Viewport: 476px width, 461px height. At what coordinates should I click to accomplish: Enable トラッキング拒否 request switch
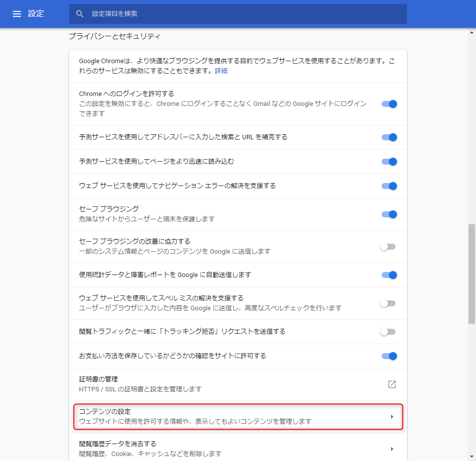coord(388,332)
